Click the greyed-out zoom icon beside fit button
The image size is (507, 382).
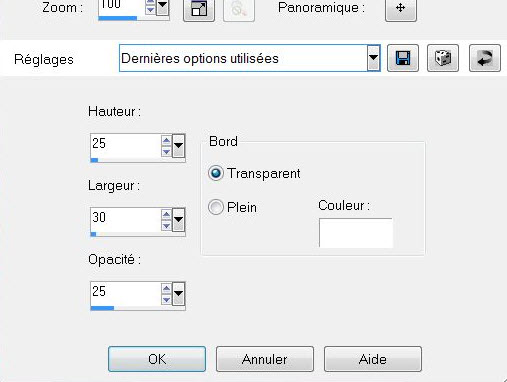[239, 9]
